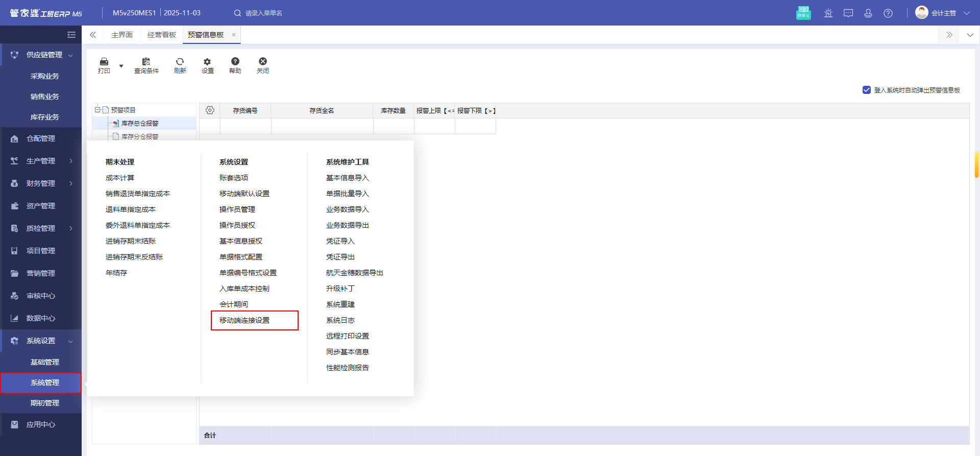The image size is (980, 456).
Task: Select 库存总仓报警 tree item
Action: pyautogui.click(x=140, y=123)
